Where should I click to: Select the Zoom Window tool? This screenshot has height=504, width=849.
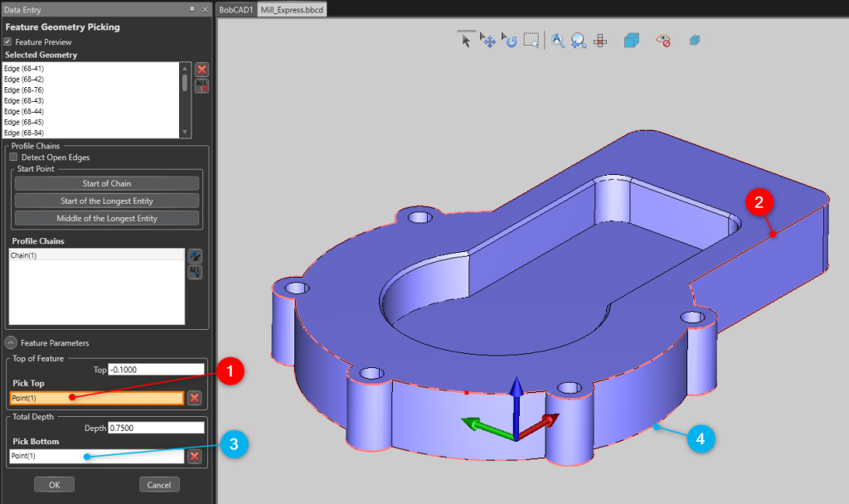point(531,40)
